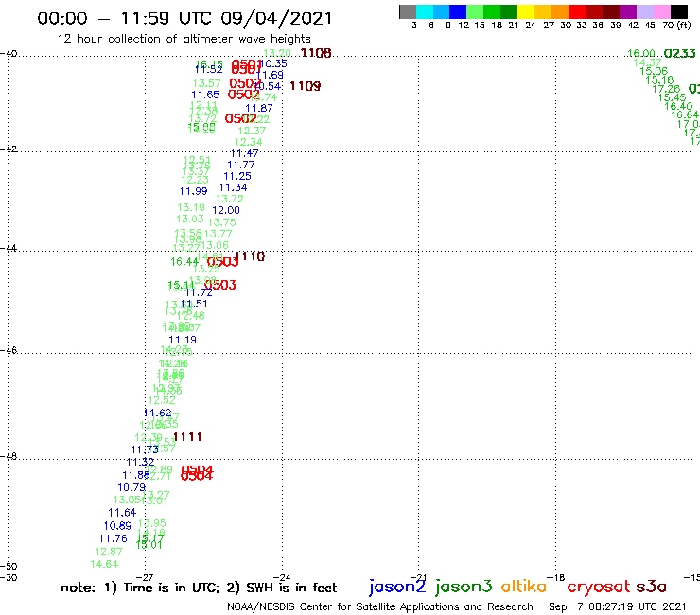Click the note about UTC time and feet
Image resolution: width=700 pixels, height=615 pixels.
click(199, 588)
